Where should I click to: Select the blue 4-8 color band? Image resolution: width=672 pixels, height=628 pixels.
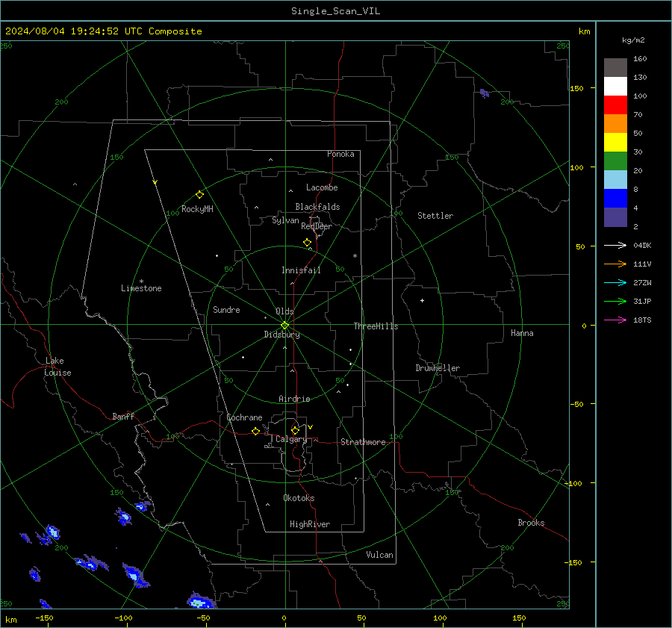pyautogui.click(x=615, y=199)
